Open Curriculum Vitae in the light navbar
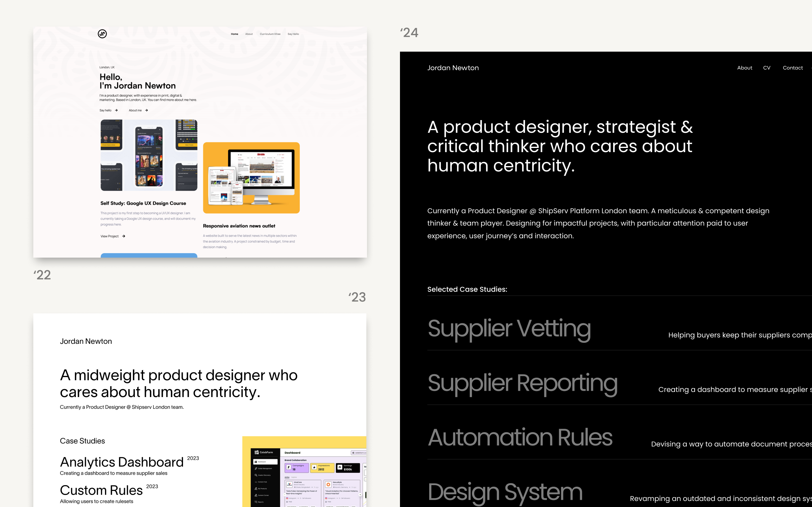 tap(270, 34)
